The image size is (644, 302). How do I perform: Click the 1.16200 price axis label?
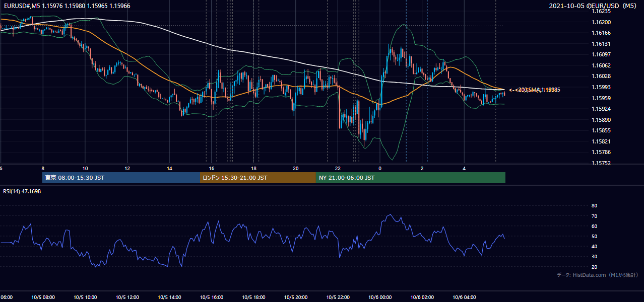tap(601, 22)
